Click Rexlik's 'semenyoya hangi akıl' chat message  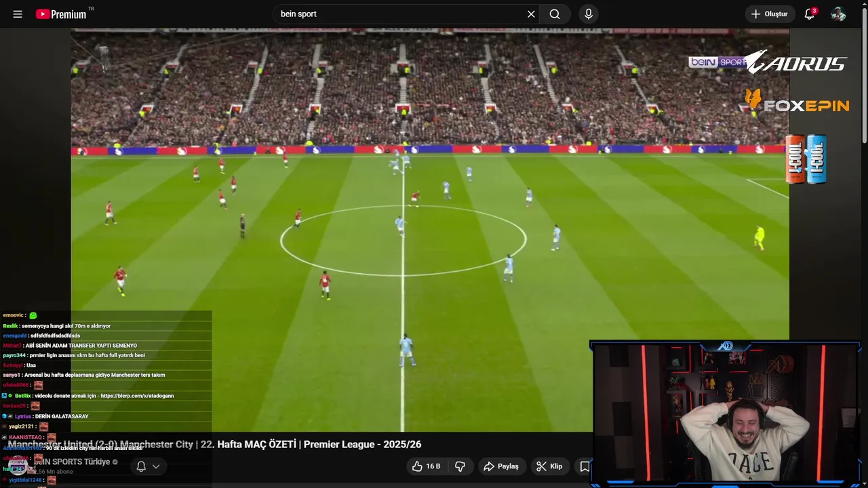coord(57,326)
